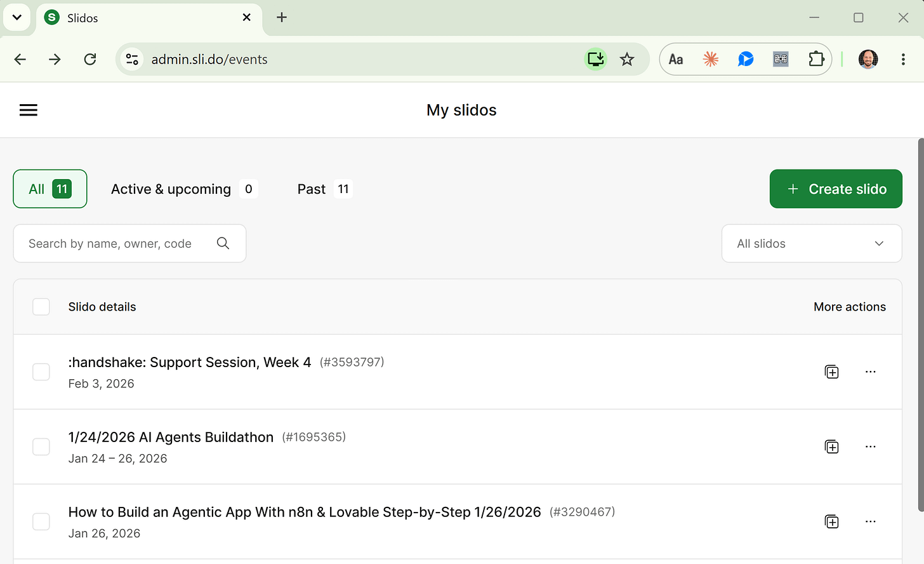Bookmark this page with the star icon

pos(627,59)
